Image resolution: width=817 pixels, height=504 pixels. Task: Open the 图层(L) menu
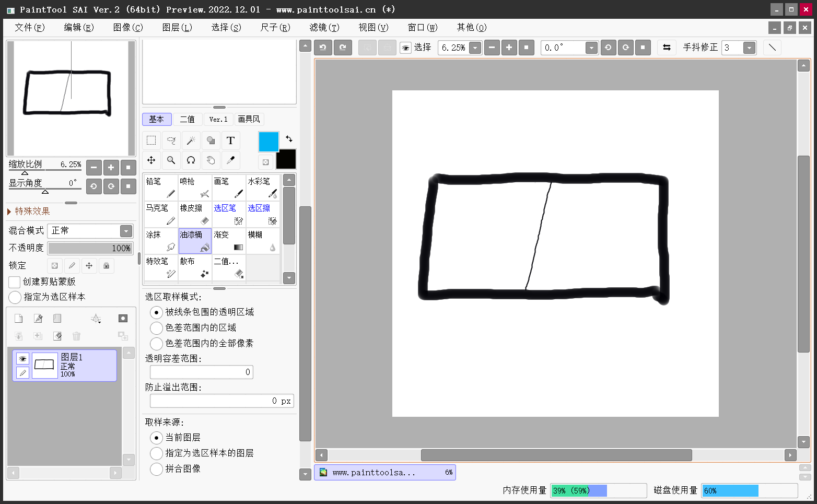[177, 27]
